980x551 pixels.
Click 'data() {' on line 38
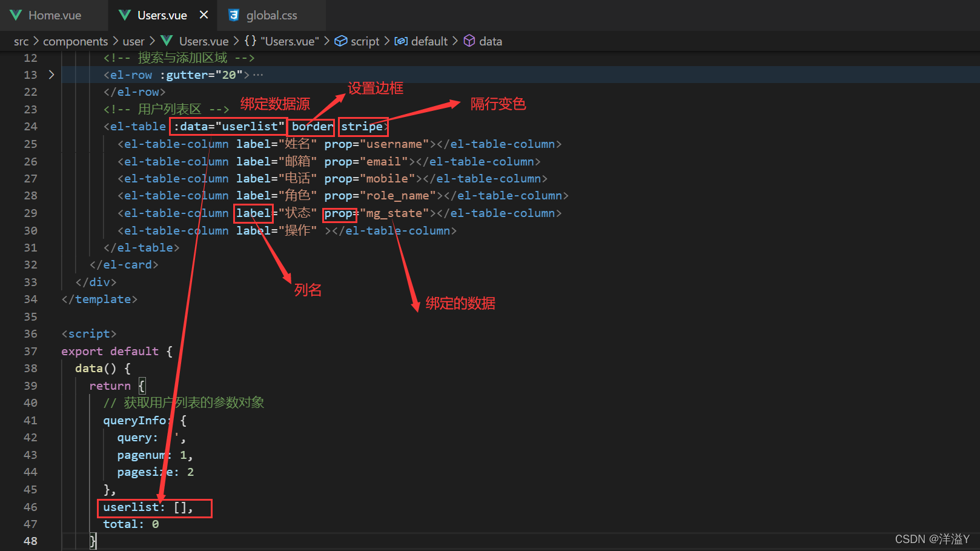(x=103, y=368)
